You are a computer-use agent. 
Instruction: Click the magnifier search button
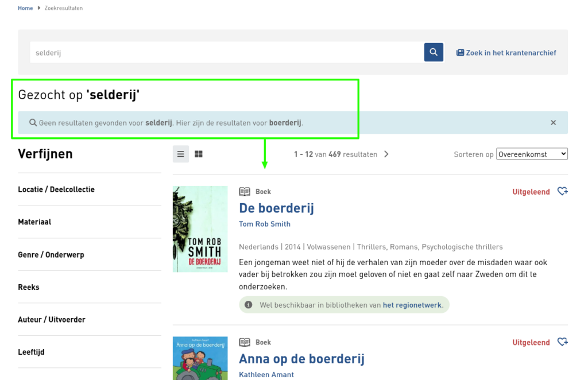click(434, 52)
